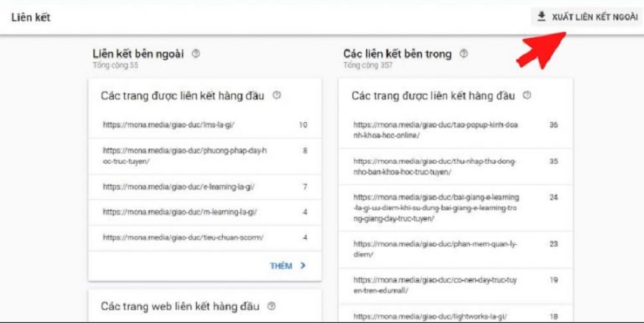The width and height of the screenshot is (644, 323).
Task: Open the lms-la-gi linked page row
Action: point(205,125)
